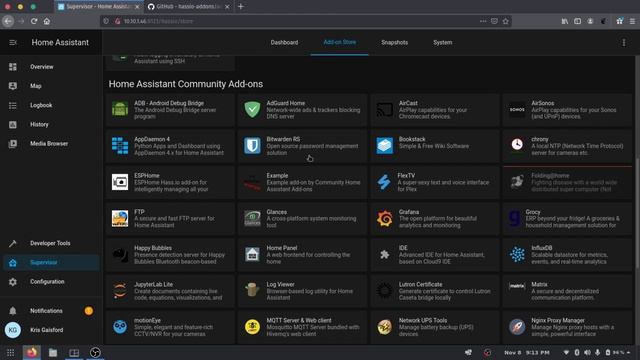
Task: Open the Folding@home add-on card
Action: coord(567,182)
